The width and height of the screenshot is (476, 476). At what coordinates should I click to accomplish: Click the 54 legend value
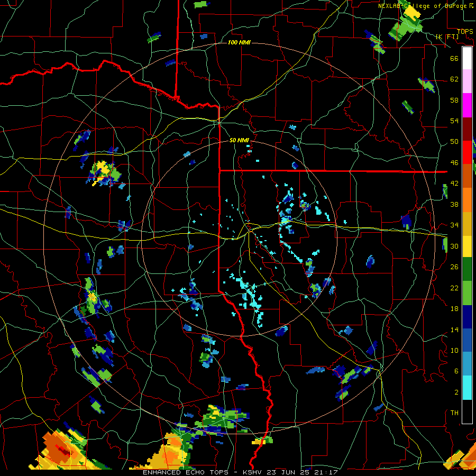point(454,121)
